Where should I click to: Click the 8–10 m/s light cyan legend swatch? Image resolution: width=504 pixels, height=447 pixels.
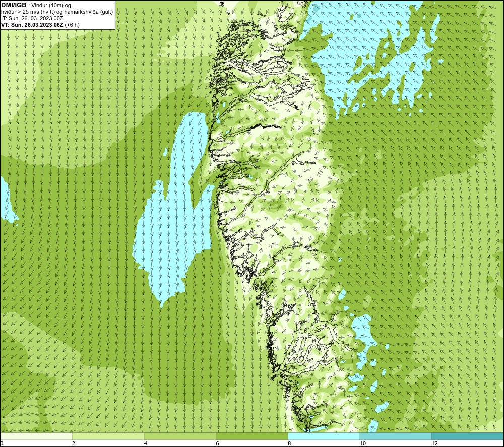point(324,436)
